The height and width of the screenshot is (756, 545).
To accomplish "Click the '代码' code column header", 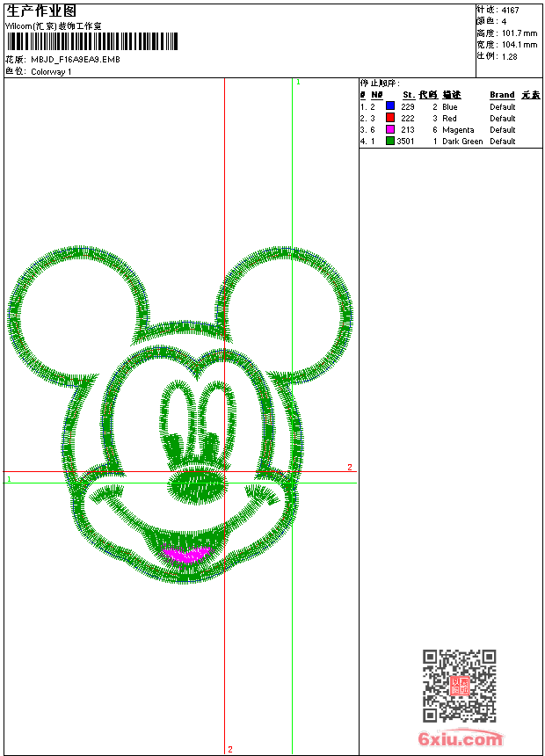I will [428, 95].
